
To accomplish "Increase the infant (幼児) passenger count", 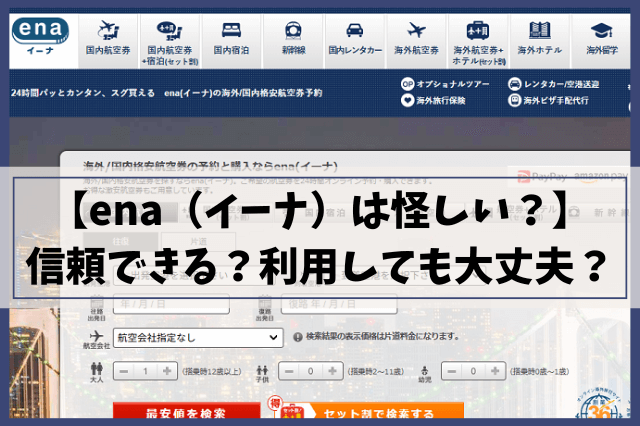I will coord(495,371).
